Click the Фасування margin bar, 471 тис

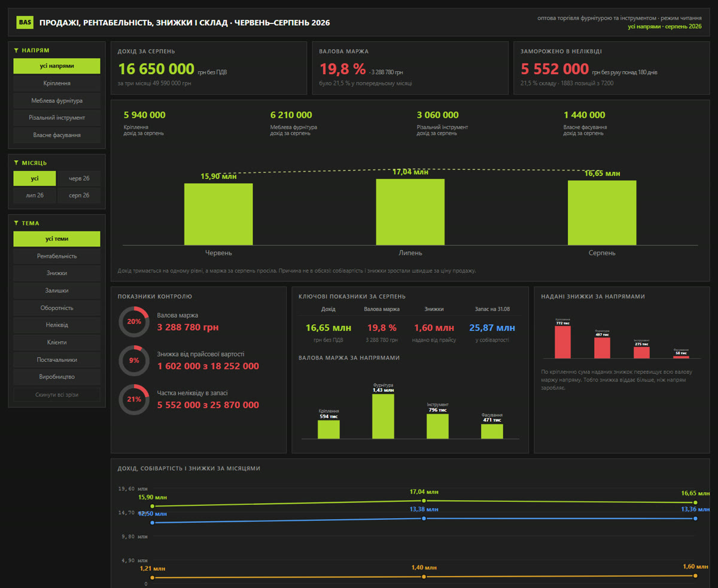click(x=492, y=431)
